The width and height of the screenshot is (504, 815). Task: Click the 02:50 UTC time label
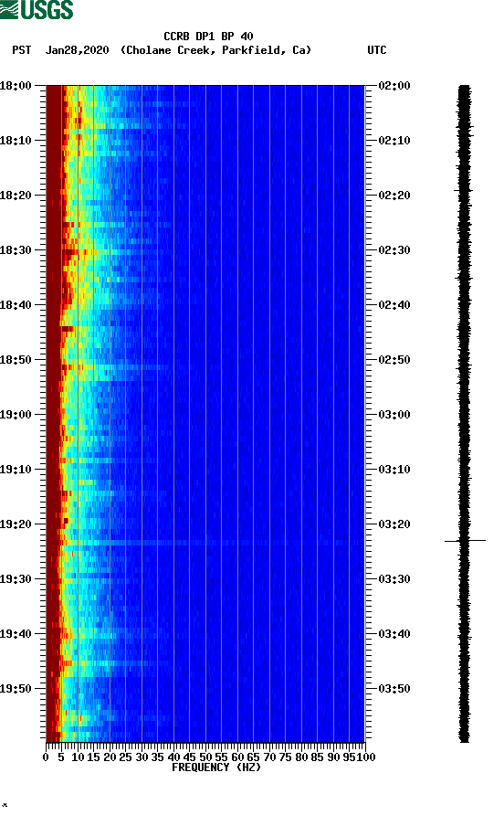pyautogui.click(x=394, y=360)
